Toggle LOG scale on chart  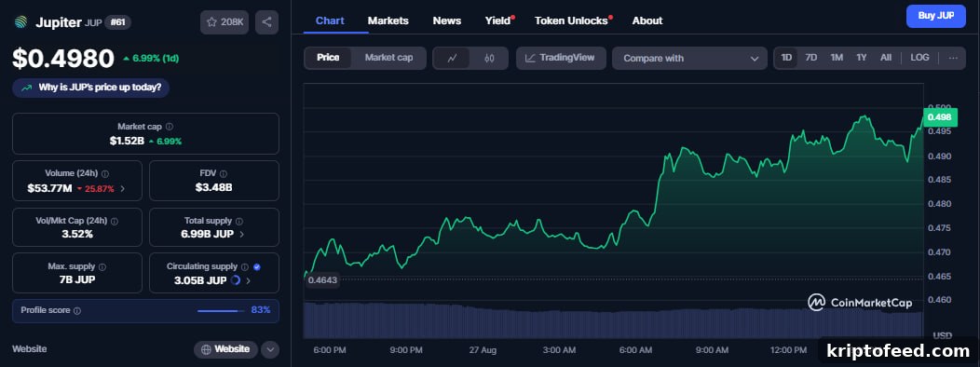point(919,58)
